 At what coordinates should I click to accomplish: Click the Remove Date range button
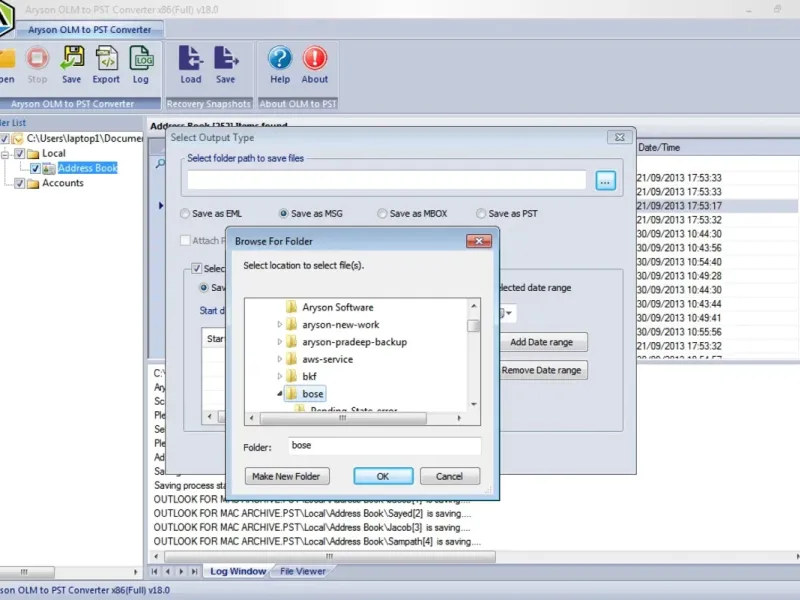click(x=541, y=370)
